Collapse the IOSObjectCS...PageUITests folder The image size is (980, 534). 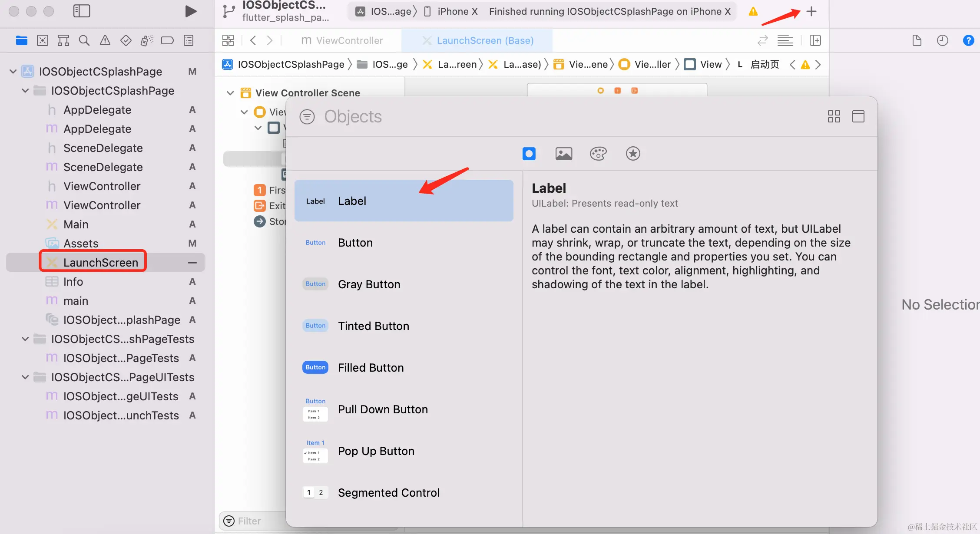[x=25, y=377]
